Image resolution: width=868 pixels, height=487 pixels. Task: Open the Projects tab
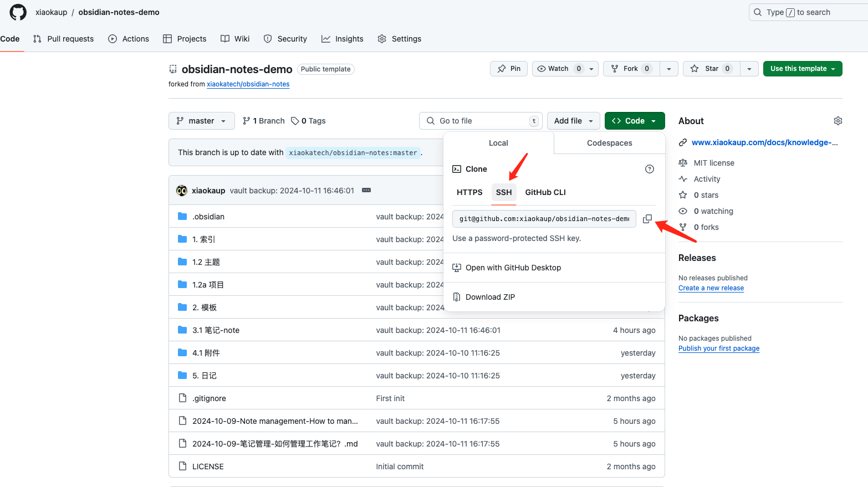click(185, 39)
